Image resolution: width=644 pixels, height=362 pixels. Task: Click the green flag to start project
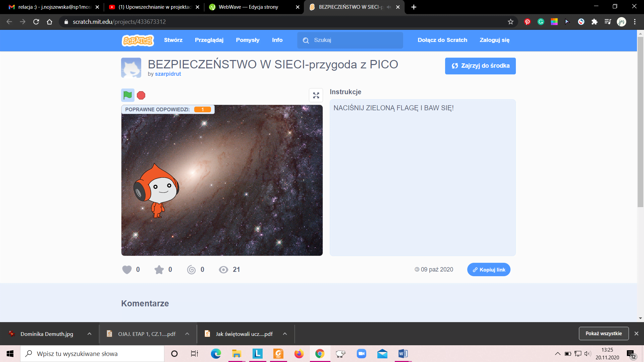(x=127, y=95)
